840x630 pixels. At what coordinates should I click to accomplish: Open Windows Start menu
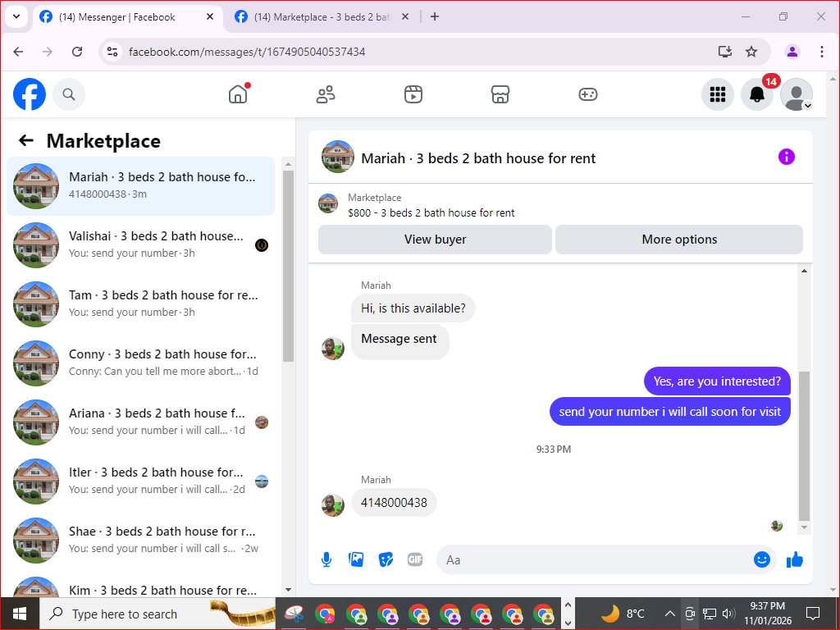(20, 614)
